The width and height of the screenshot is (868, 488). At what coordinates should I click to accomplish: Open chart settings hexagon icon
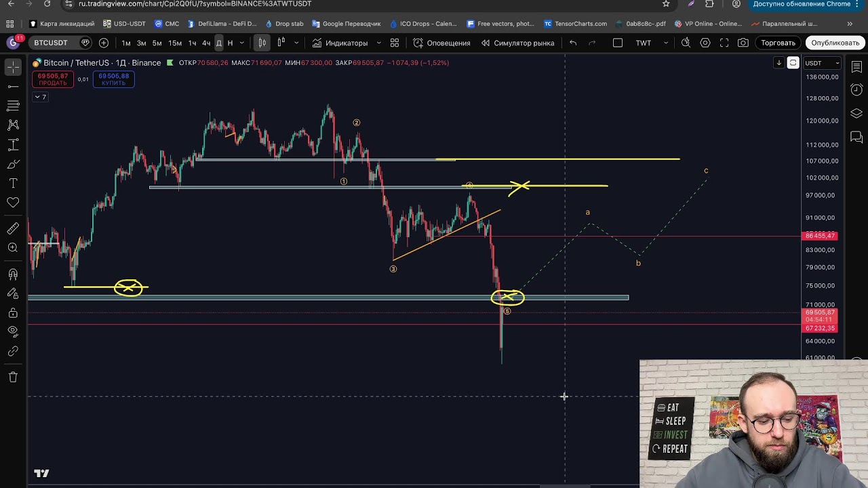[705, 43]
